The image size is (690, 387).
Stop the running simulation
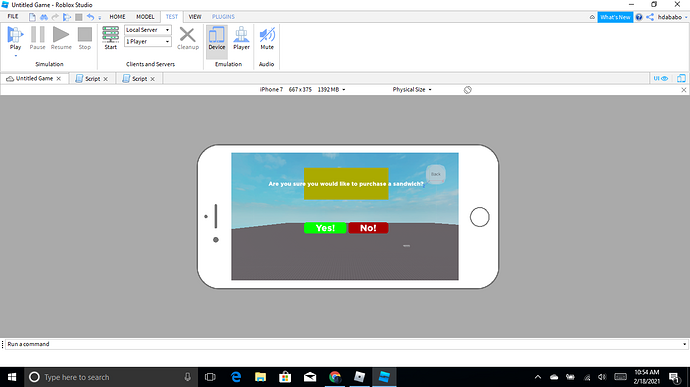84,38
